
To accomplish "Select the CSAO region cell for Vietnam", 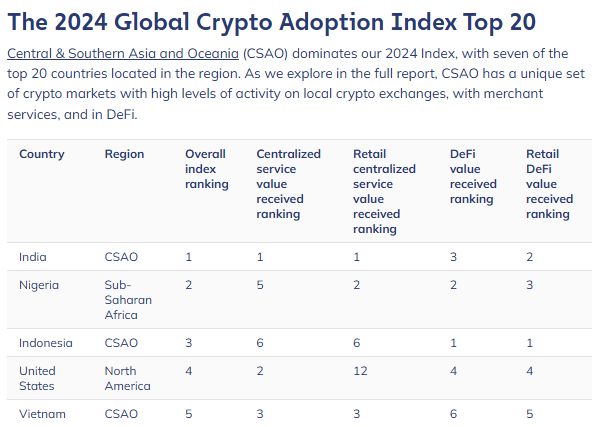I will click(x=121, y=414).
